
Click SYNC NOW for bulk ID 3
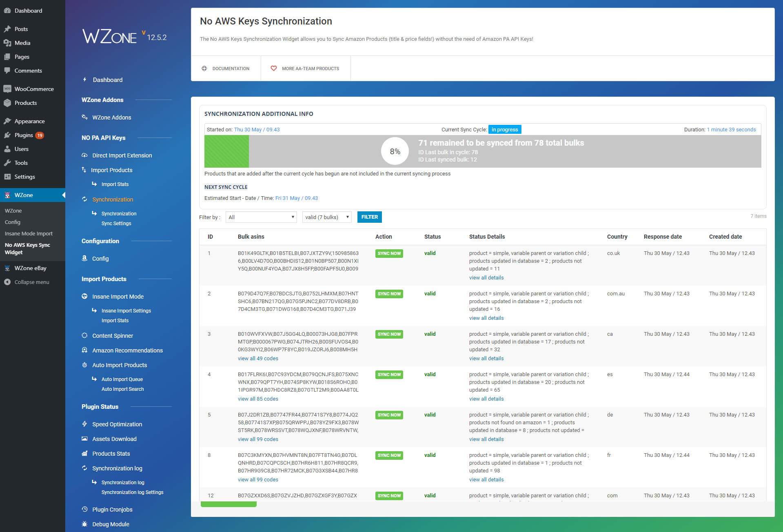(x=389, y=334)
